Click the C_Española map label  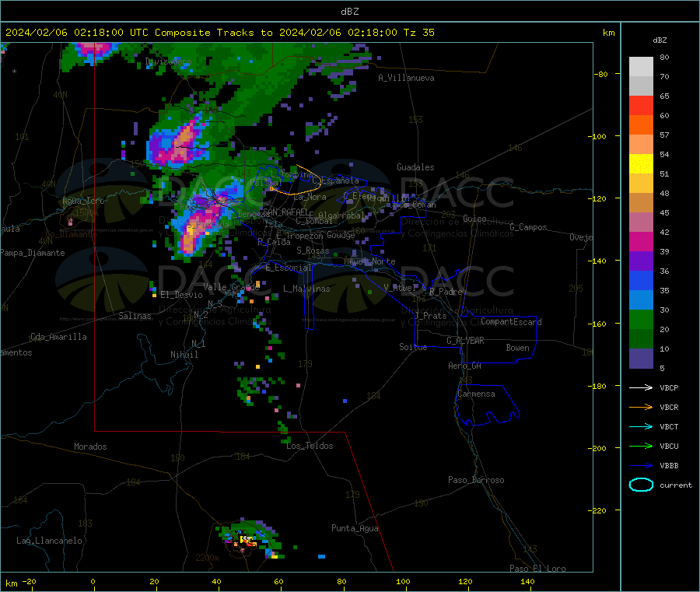(335, 180)
